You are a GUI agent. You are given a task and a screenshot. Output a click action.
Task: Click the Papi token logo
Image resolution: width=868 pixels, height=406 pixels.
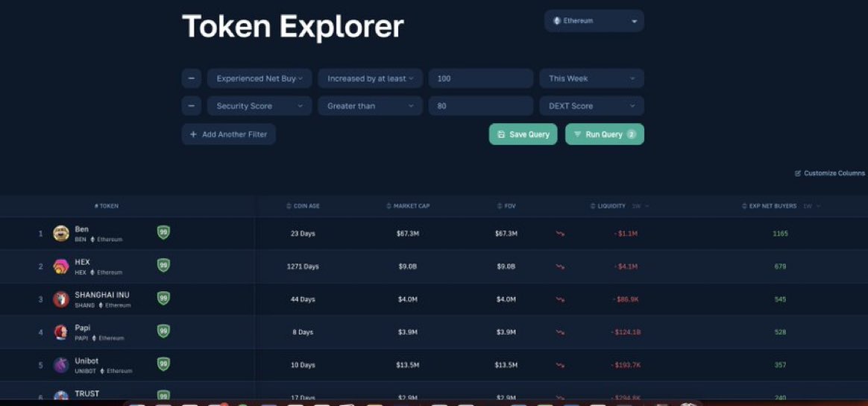[x=61, y=332]
